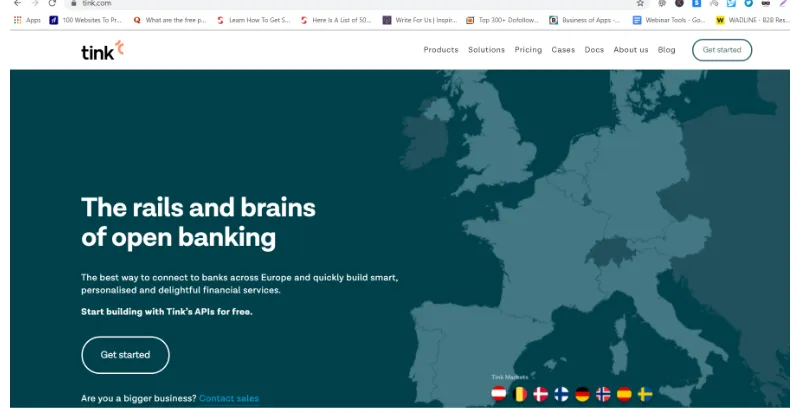798x413 pixels.
Task: Click the 'Tink Markets' label
Action: click(x=509, y=377)
